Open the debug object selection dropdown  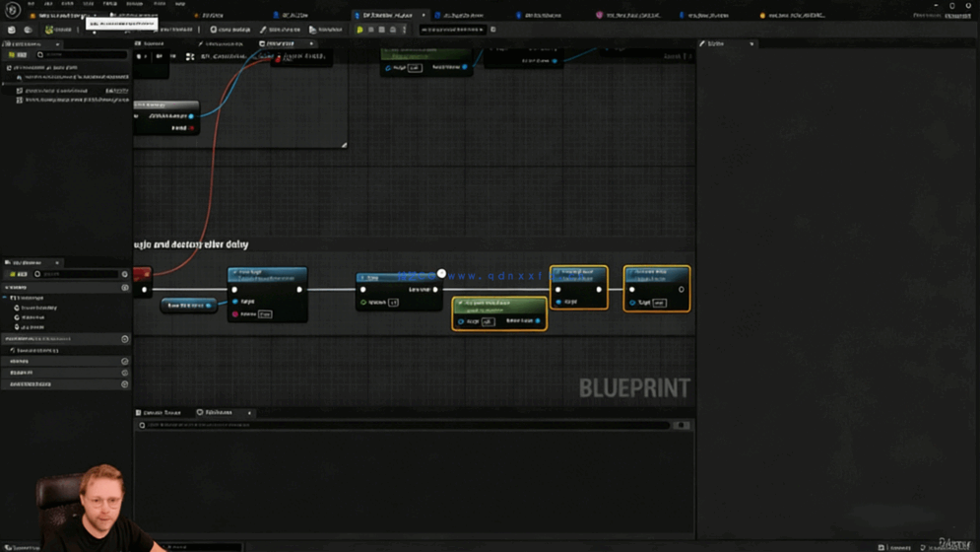tap(452, 30)
